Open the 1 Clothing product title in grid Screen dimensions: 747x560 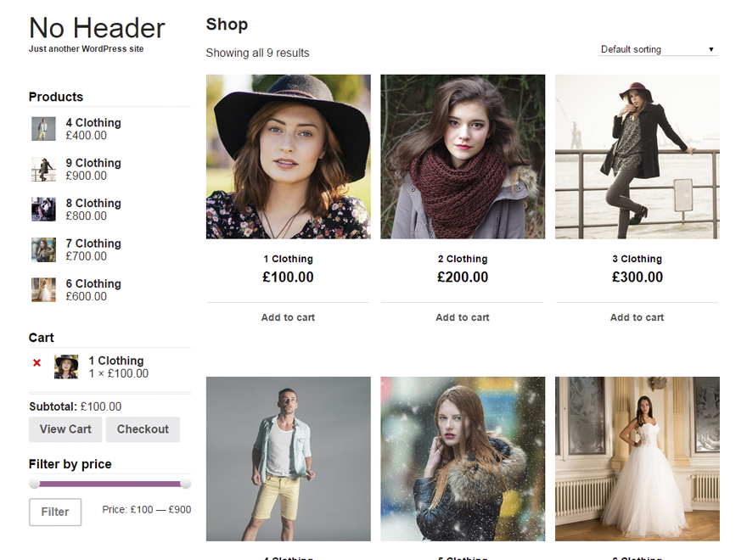(x=289, y=259)
